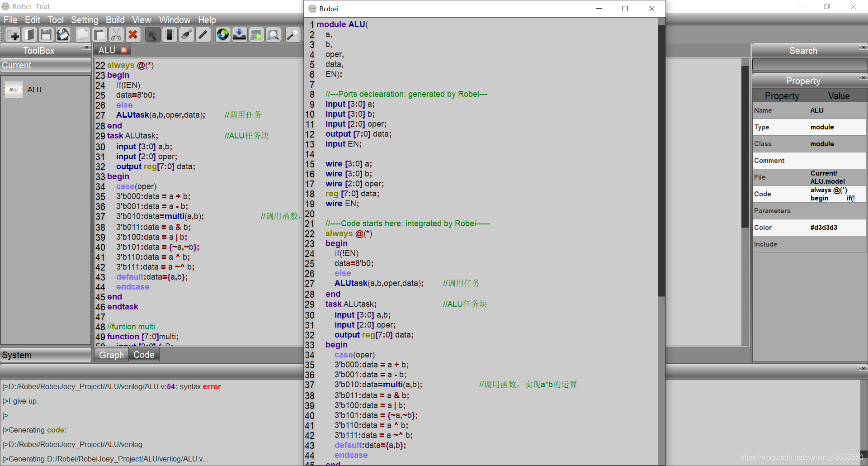The width and height of the screenshot is (868, 466).
Task: Edit the Color value #d3d3d3
Action: pyautogui.click(x=837, y=227)
